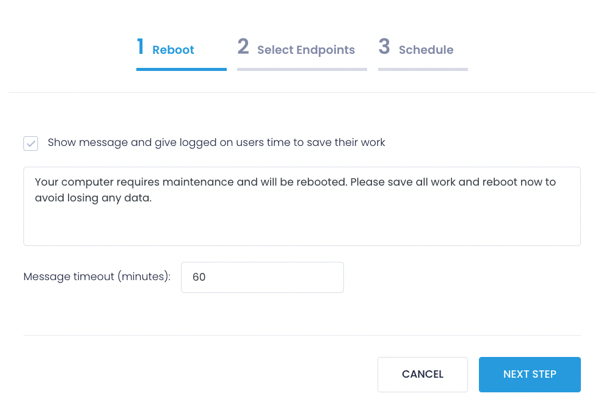600x409 pixels.
Task: Focus the reboot message text area
Action: [302, 206]
